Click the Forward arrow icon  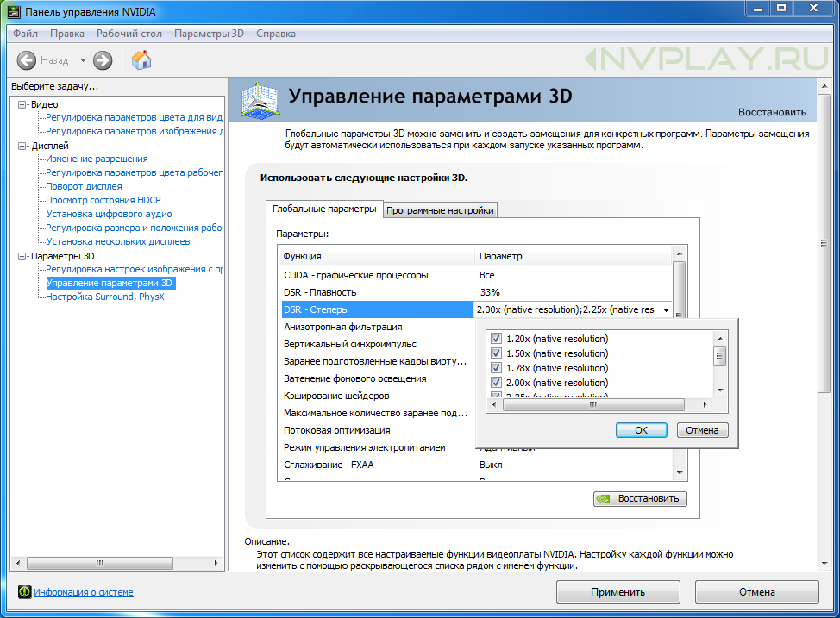[103, 60]
